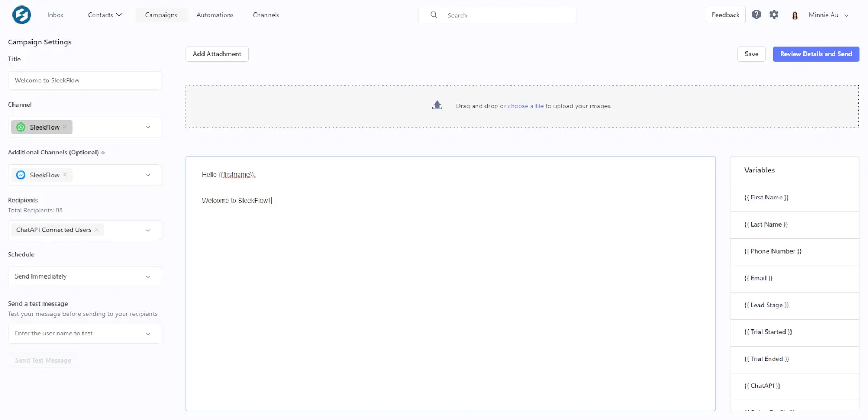Click the choose a file link
The width and height of the screenshot is (868, 420).
pos(526,106)
